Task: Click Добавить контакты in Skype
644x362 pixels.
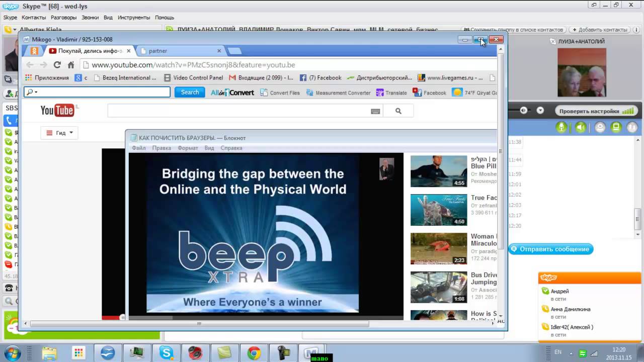Action: pos(600,30)
